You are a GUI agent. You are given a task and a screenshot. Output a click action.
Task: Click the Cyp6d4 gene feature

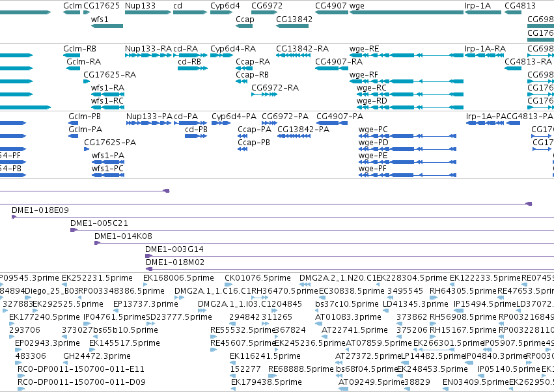point(221,12)
